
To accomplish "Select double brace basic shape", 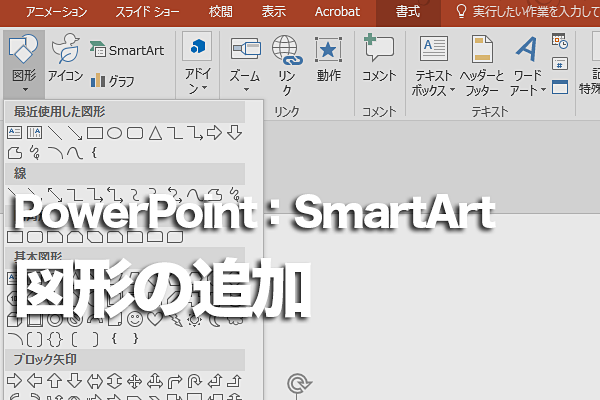I will pos(55,339).
